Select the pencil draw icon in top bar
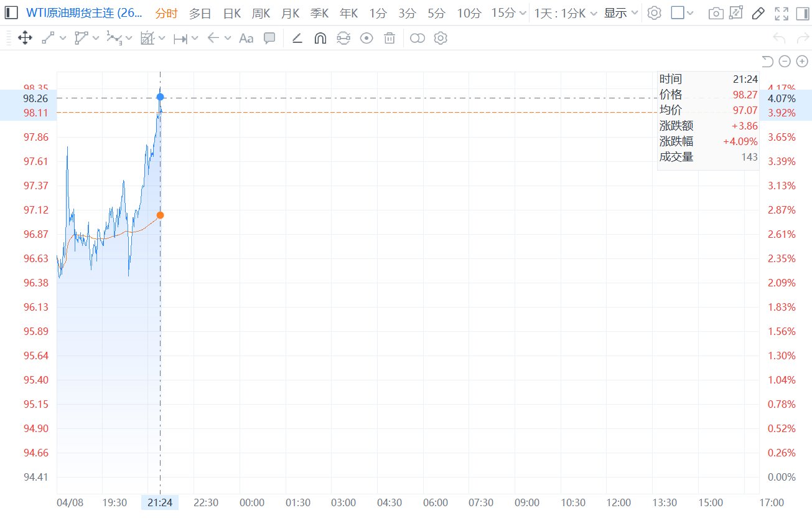 758,13
